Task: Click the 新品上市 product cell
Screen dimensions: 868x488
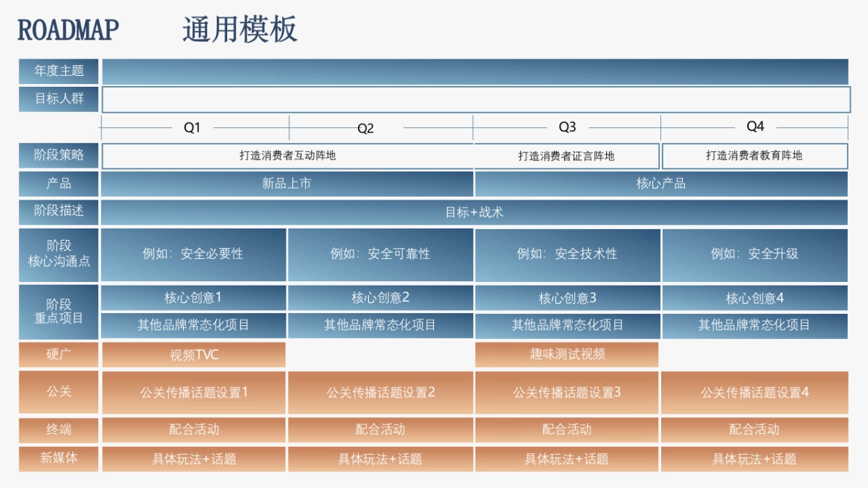Action: tap(286, 184)
